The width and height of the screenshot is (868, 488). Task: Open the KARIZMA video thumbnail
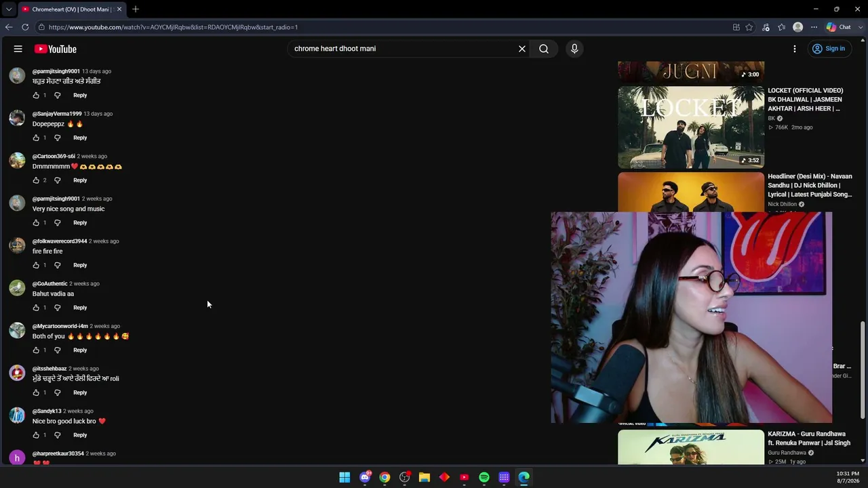point(691,447)
